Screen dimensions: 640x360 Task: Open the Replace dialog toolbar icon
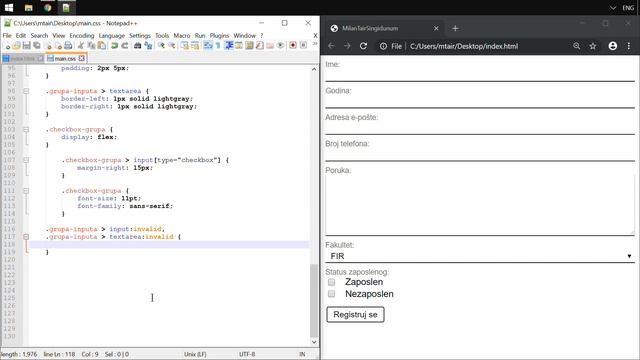148,45
